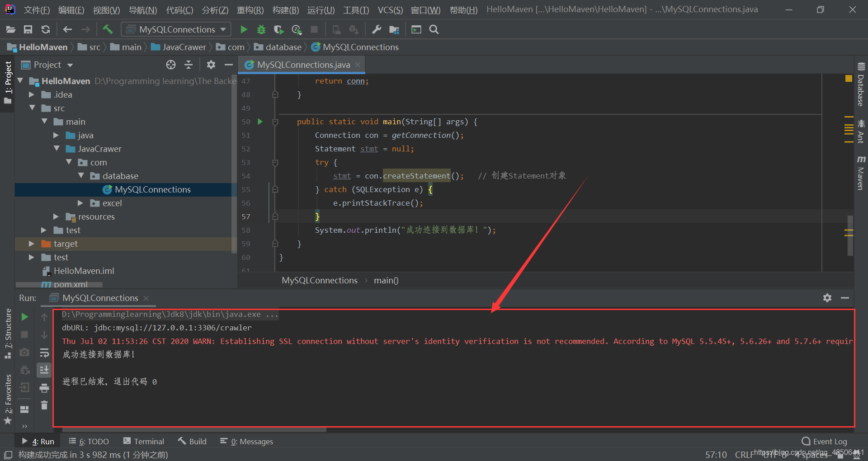
Task: Open the Terminal tool window
Action: click(144, 442)
